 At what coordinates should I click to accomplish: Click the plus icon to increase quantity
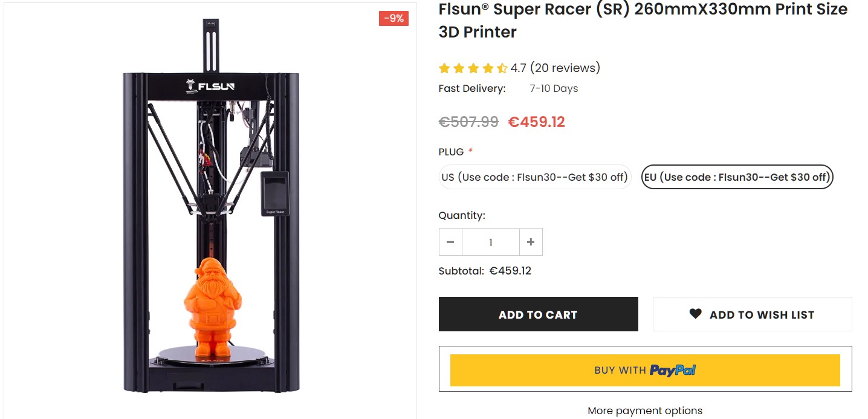531,241
